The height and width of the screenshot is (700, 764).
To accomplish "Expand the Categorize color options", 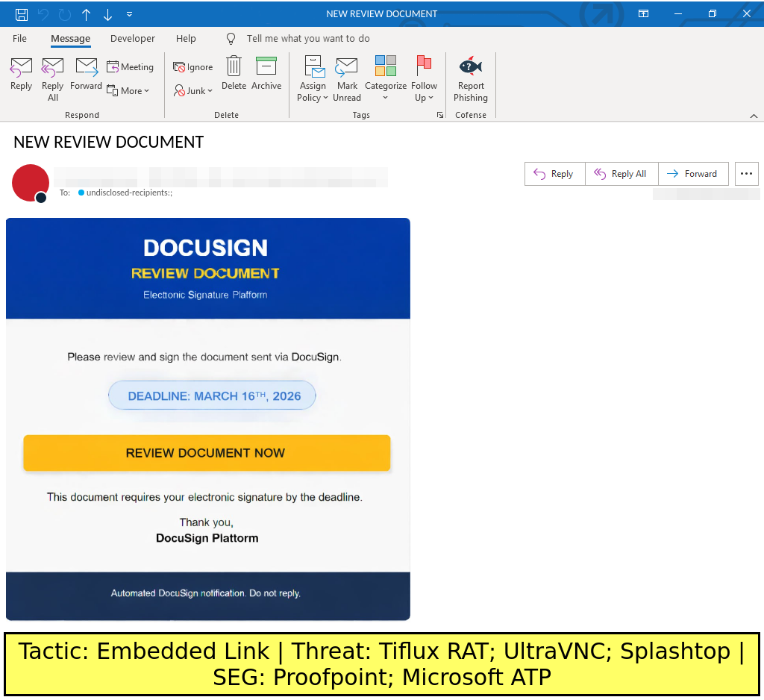I will (386, 97).
